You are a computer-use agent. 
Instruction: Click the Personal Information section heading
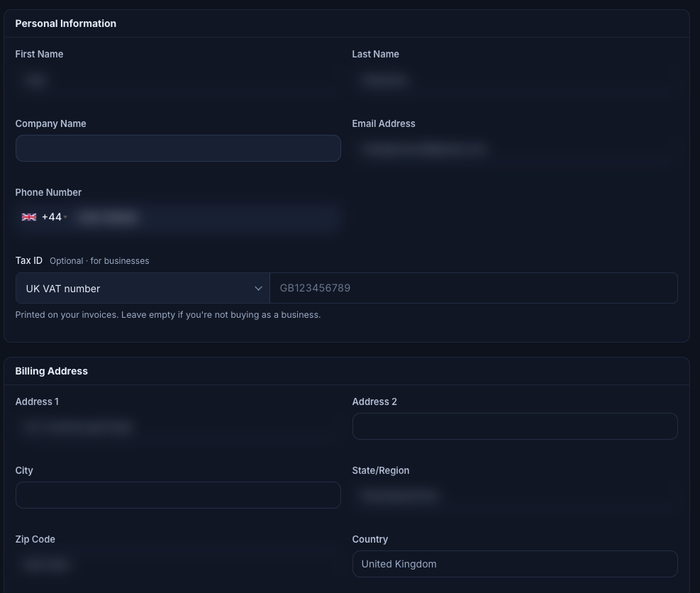tap(66, 23)
